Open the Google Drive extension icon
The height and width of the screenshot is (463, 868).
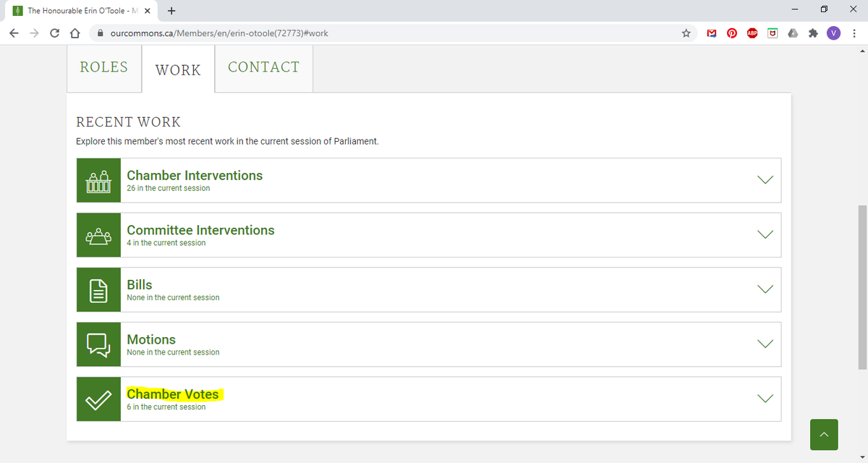click(793, 33)
